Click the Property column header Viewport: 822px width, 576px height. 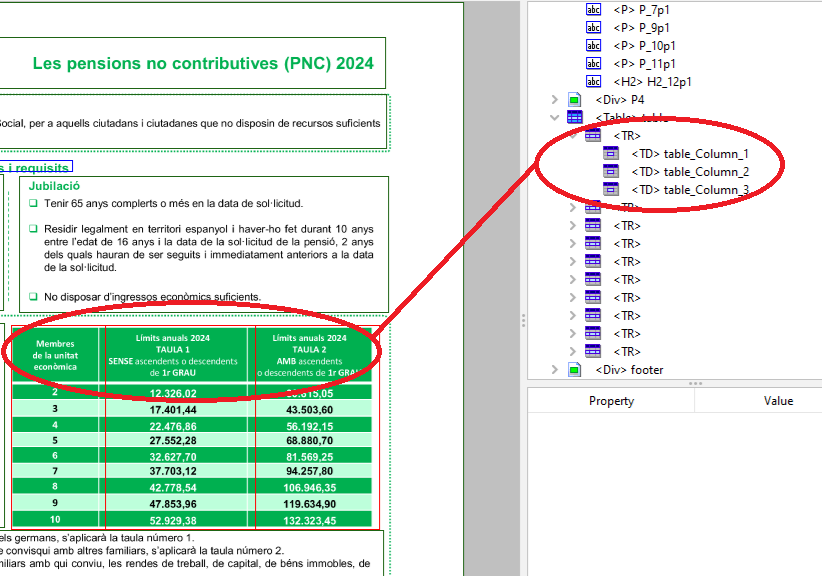(611, 400)
